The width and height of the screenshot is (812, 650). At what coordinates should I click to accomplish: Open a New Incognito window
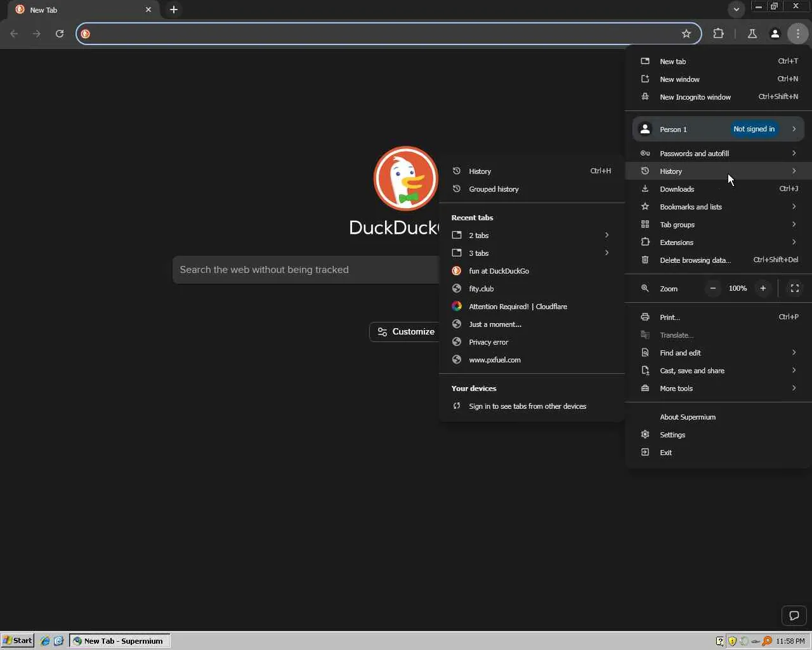click(x=718, y=97)
